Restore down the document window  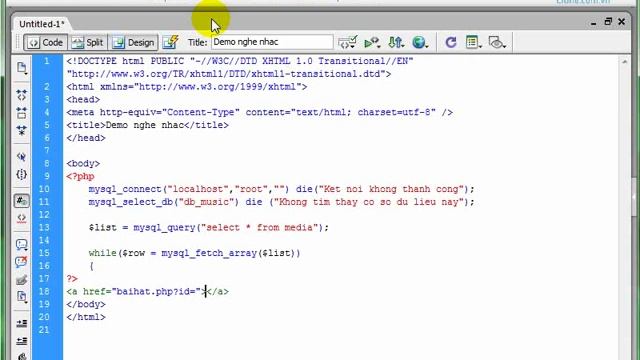[608, 21]
